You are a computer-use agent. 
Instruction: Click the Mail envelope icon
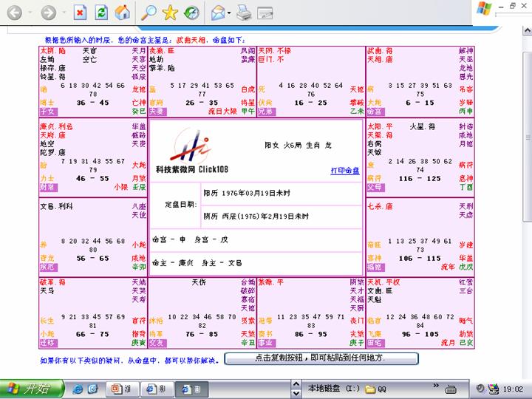218,13
